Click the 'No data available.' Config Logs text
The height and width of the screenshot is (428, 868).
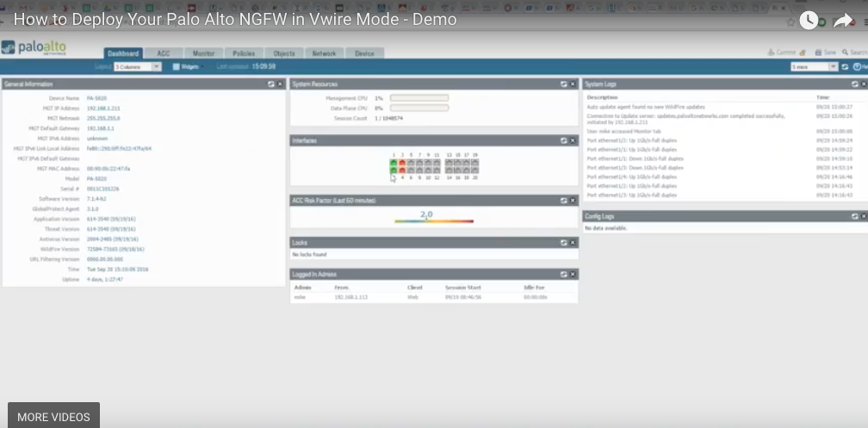click(606, 228)
